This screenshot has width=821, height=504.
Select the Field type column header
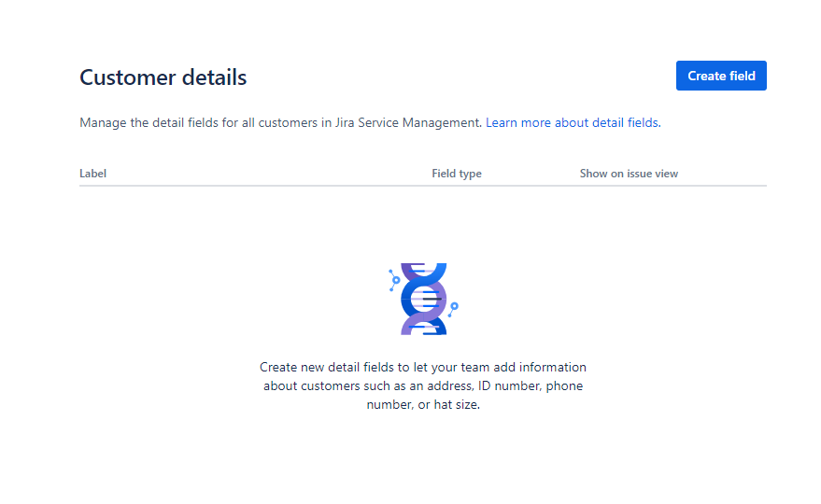[x=456, y=174]
